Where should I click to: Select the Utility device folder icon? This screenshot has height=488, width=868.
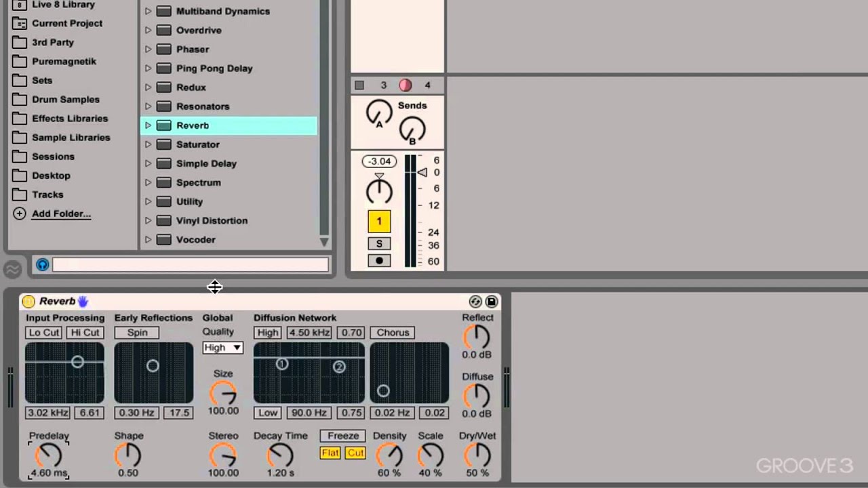coord(163,201)
